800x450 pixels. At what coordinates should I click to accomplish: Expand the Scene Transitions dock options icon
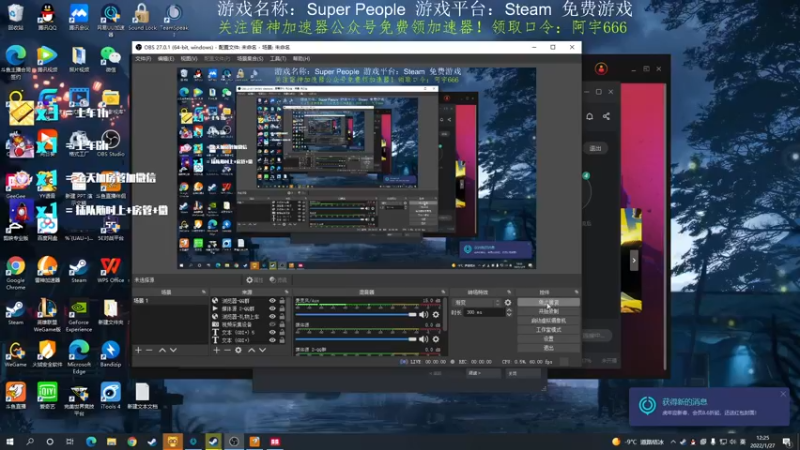coord(509,292)
